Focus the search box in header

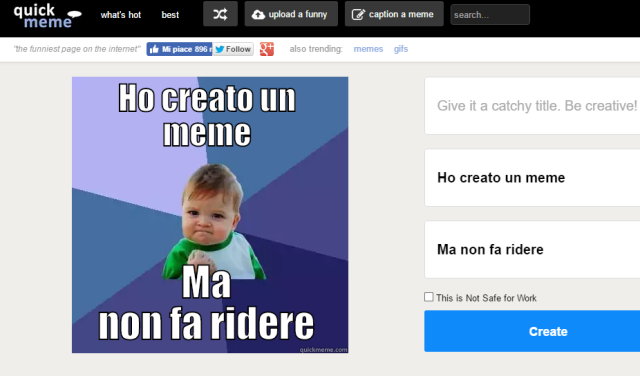490,15
